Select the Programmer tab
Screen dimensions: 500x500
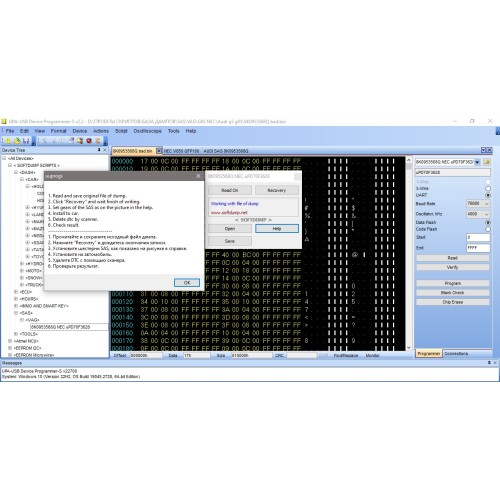click(x=429, y=353)
